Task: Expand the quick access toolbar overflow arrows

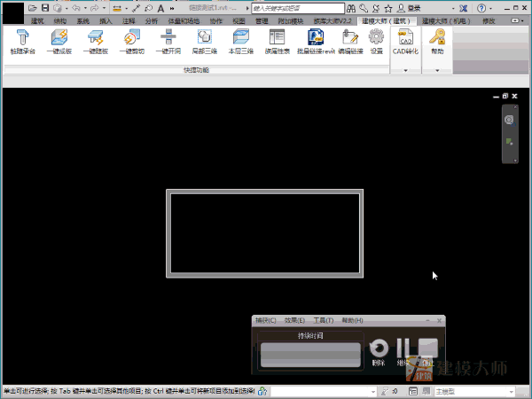Action: point(172,8)
